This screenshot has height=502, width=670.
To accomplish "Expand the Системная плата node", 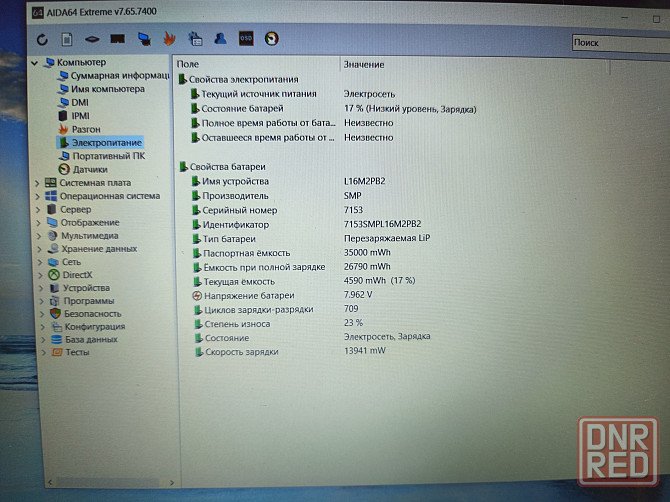I will click(37, 183).
